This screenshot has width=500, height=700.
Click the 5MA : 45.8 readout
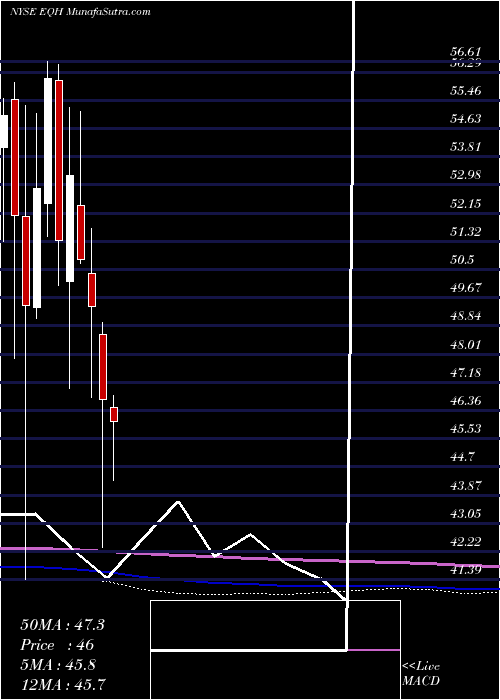60,664
